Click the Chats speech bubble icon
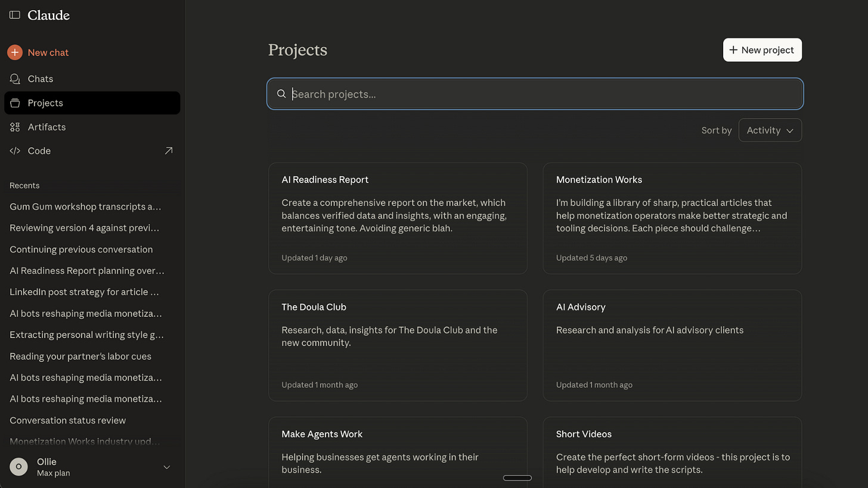The height and width of the screenshot is (488, 868). pos(15,79)
